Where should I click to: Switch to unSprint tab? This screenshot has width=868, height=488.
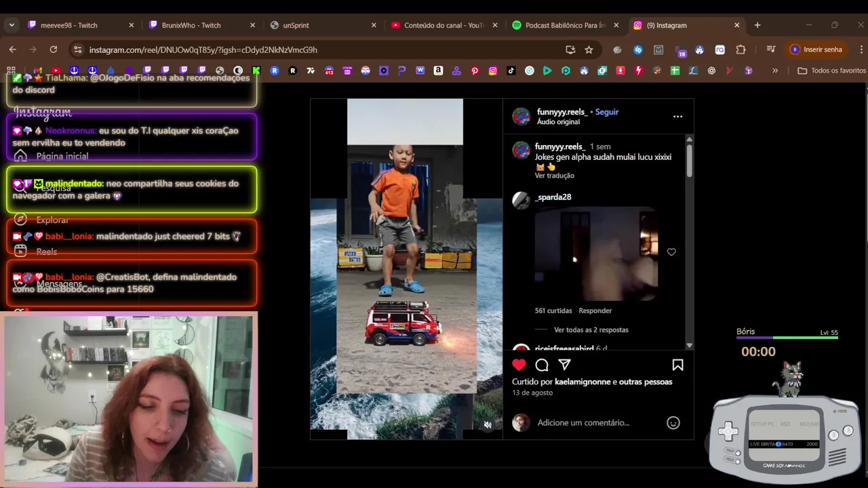click(323, 25)
